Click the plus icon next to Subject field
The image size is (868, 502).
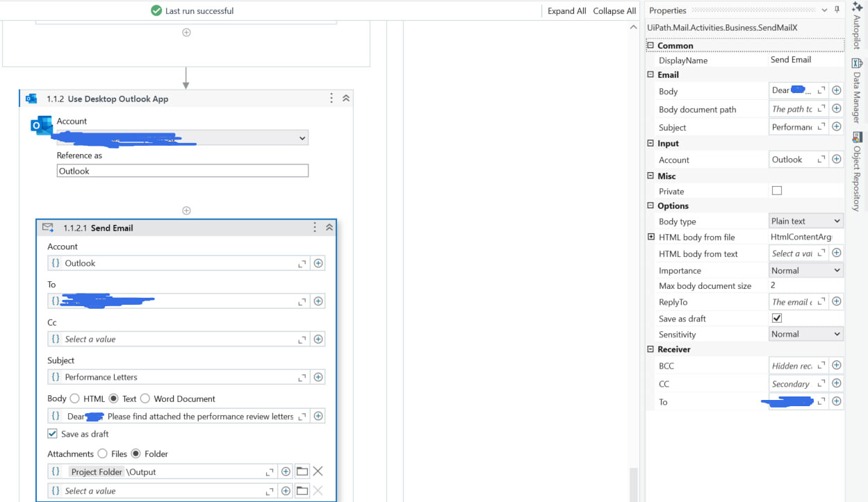[x=318, y=376]
